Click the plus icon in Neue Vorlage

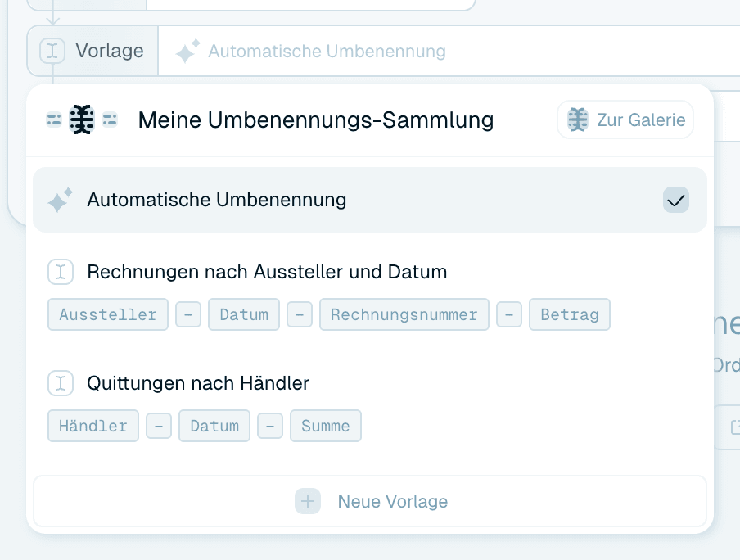(308, 501)
